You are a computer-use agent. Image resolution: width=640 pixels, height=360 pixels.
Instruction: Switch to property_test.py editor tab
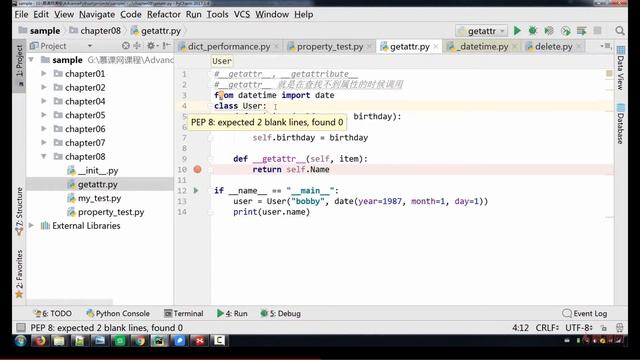tap(330, 47)
